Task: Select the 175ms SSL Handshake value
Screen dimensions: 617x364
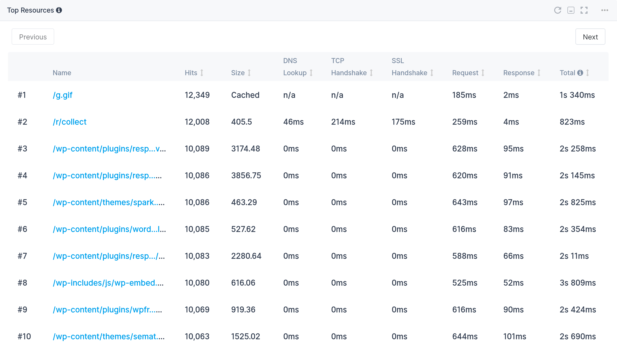Action: point(403,122)
